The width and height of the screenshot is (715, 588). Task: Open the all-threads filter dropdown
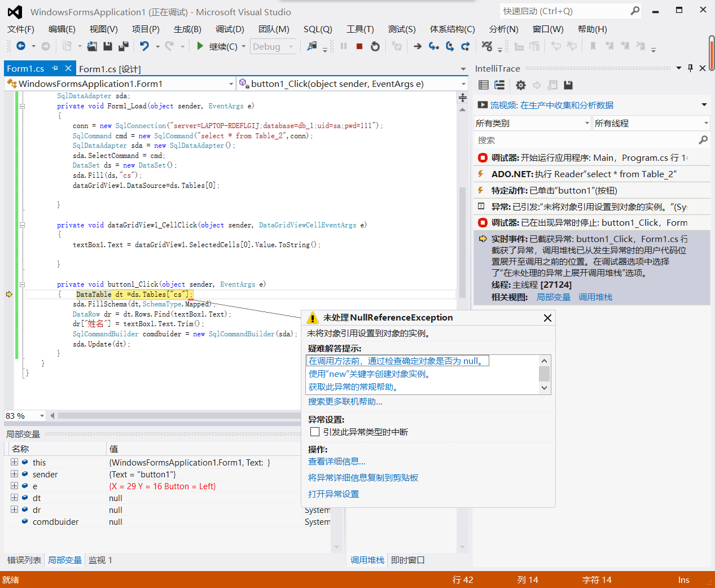[x=706, y=123]
